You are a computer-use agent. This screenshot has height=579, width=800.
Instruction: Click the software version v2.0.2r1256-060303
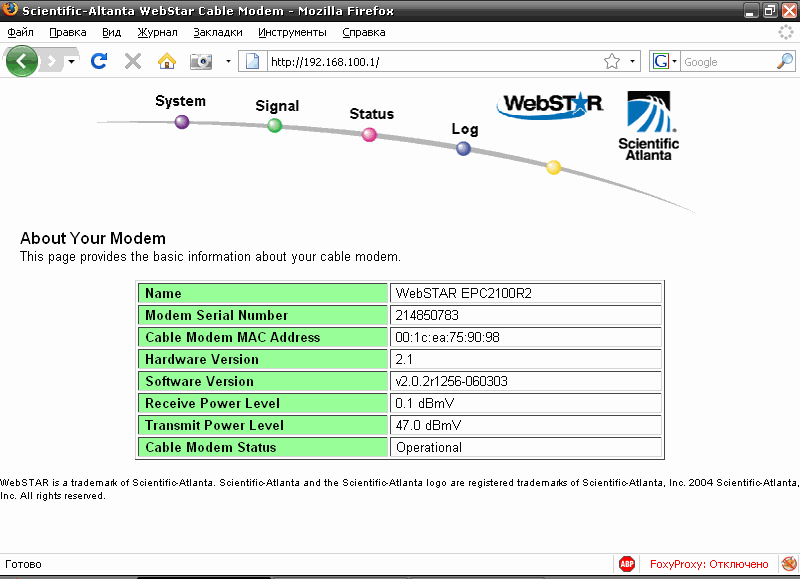pos(452,381)
